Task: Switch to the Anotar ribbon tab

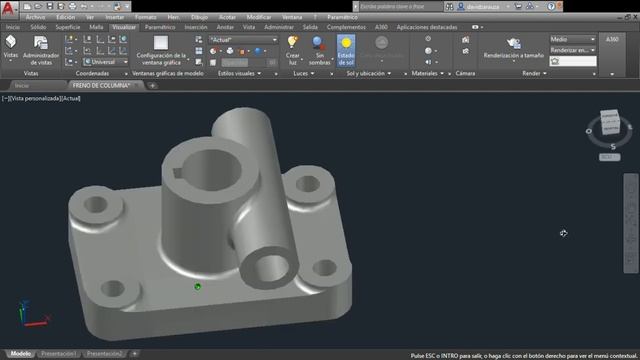Action: [x=225, y=27]
